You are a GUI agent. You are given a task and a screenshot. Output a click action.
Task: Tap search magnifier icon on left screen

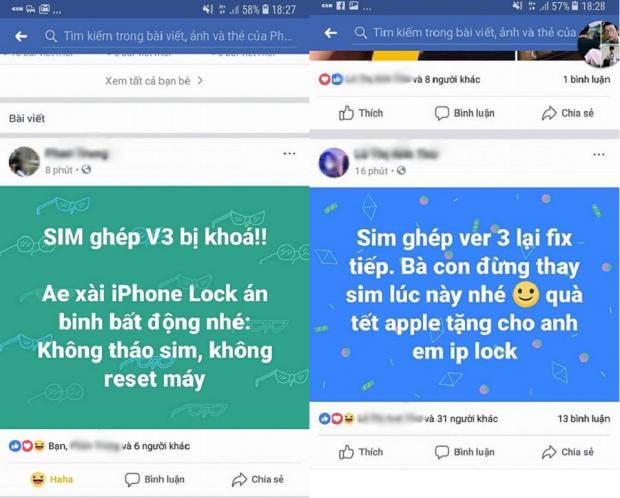[x=51, y=36]
